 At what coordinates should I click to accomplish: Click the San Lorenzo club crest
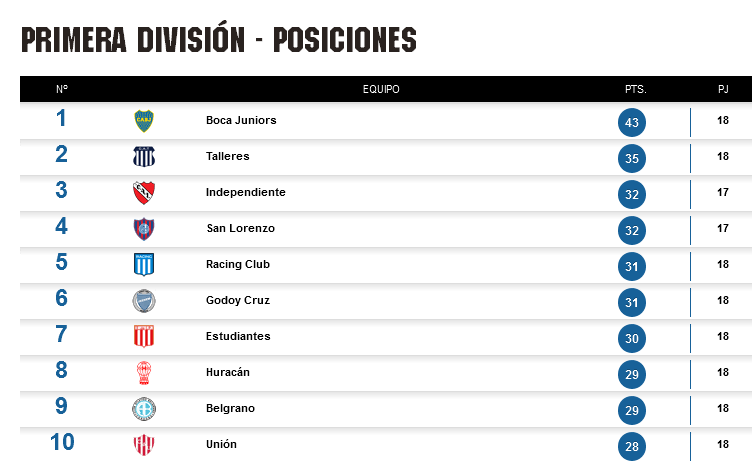click(x=144, y=229)
